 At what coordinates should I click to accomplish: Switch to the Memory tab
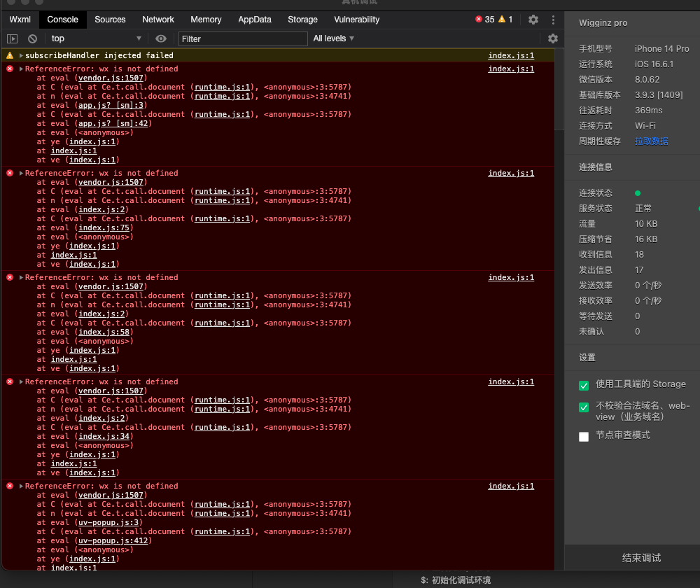pos(206,20)
